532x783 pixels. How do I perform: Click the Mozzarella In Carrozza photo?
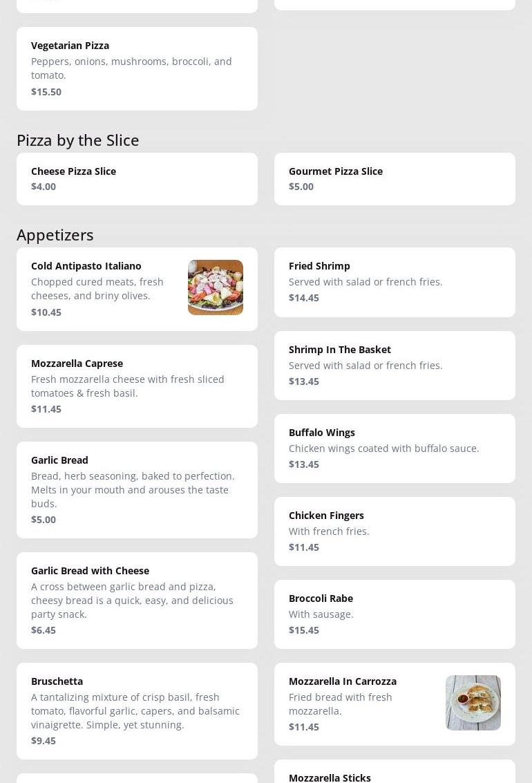tap(473, 703)
